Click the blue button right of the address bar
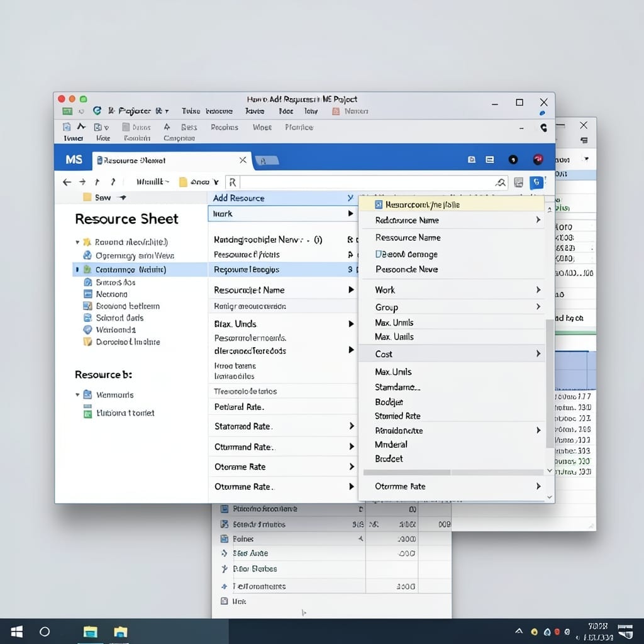Viewport: 644px width, 644px height. point(536,182)
